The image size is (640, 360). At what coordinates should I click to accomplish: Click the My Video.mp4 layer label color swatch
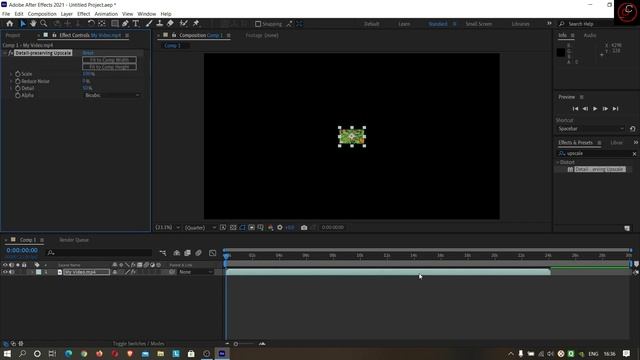click(x=38, y=272)
